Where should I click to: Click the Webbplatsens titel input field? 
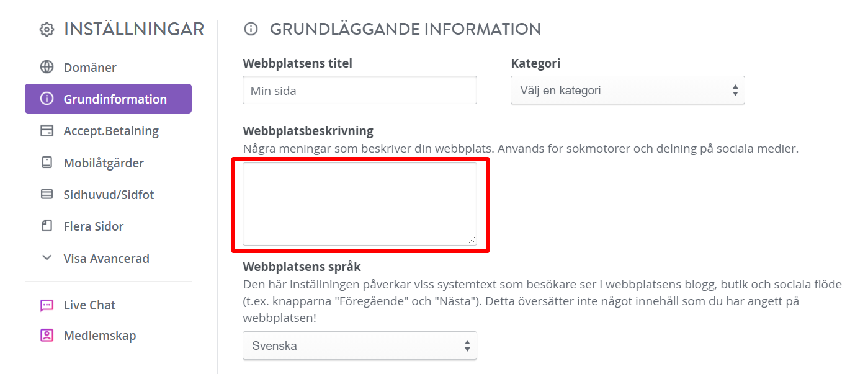[359, 90]
